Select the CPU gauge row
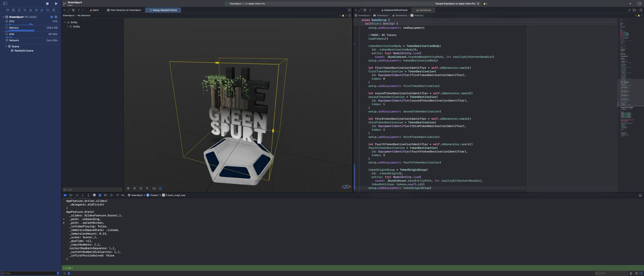The height and width of the screenshot is (276, 644). tap(31, 22)
